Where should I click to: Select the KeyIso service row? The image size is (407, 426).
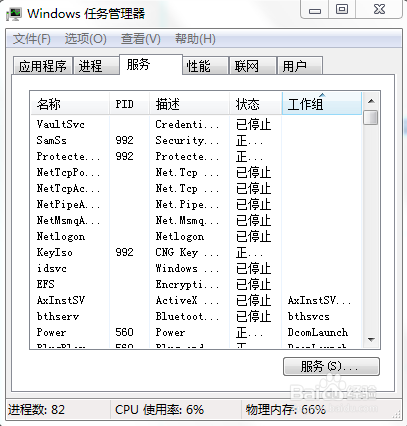(196, 252)
